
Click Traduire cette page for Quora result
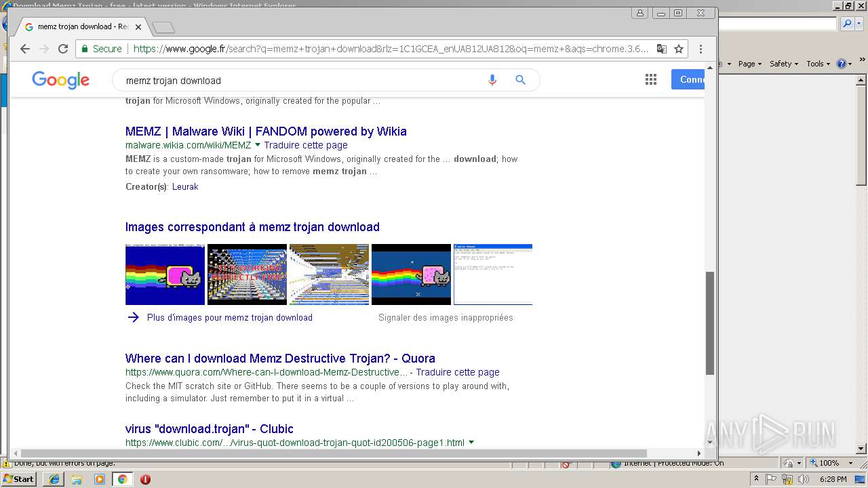pyautogui.click(x=458, y=372)
